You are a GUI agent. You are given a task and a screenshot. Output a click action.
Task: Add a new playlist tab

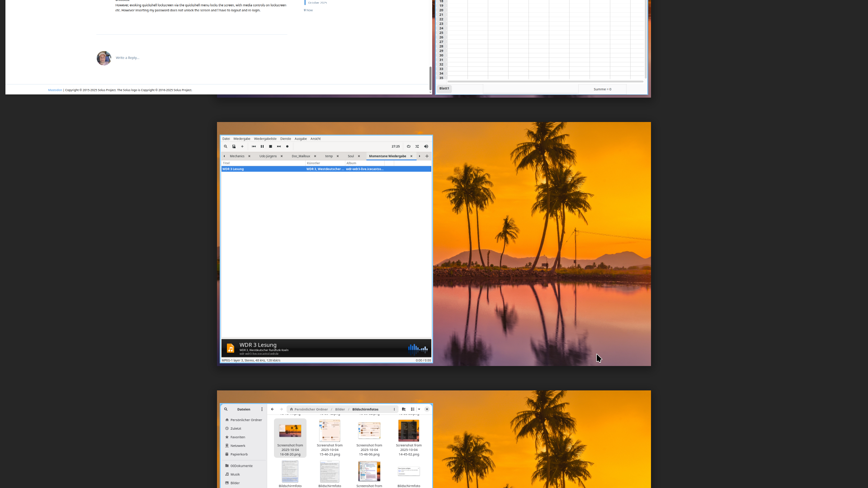point(427,156)
